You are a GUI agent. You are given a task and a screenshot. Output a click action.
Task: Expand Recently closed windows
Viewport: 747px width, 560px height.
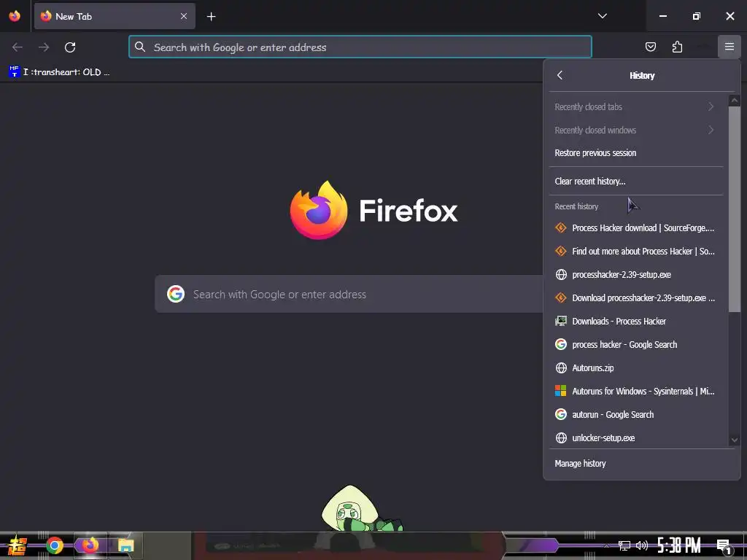(635, 130)
